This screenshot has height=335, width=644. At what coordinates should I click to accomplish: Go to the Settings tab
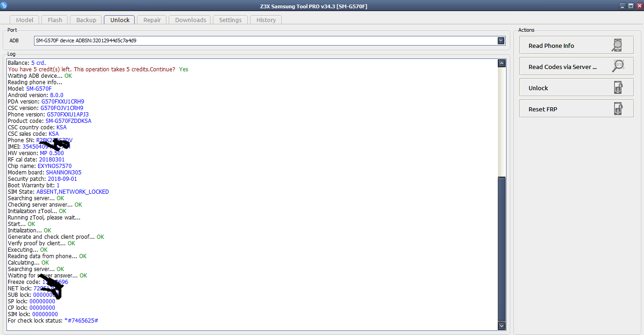click(x=230, y=20)
